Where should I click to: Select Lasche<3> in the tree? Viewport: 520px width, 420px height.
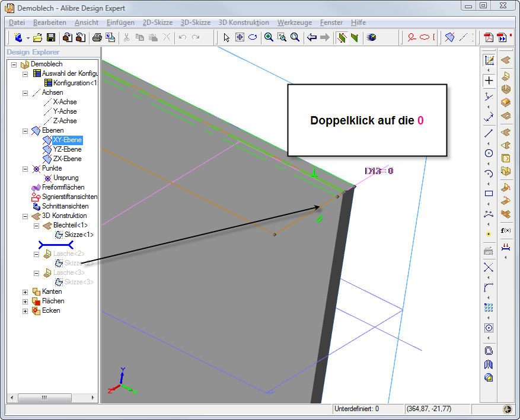[69, 272]
